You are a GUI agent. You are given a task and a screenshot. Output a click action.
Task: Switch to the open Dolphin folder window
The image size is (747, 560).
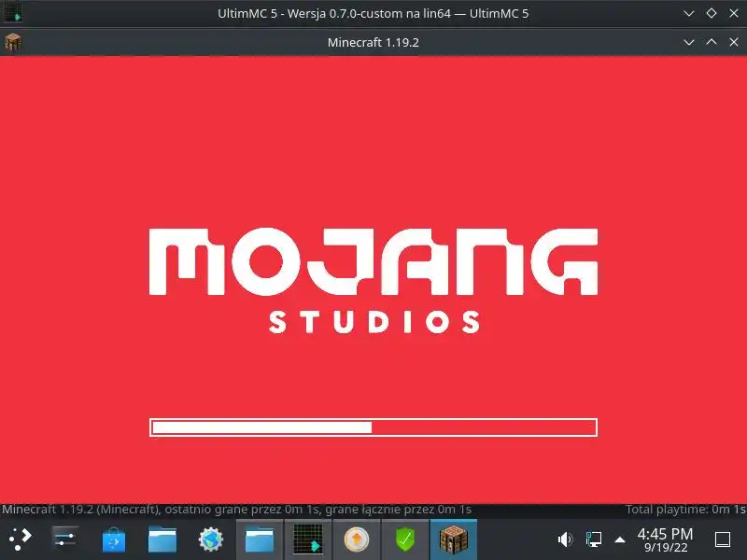coord(260,539)
